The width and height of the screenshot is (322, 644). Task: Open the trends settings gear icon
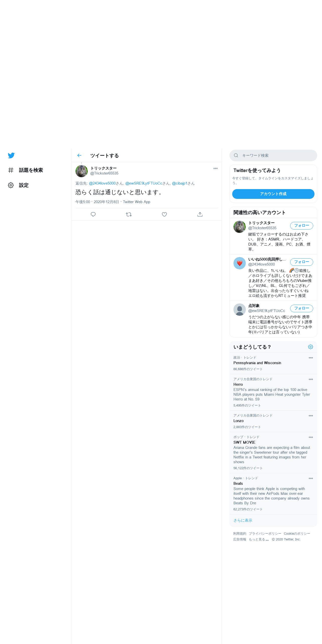click(x=310, y=347)
